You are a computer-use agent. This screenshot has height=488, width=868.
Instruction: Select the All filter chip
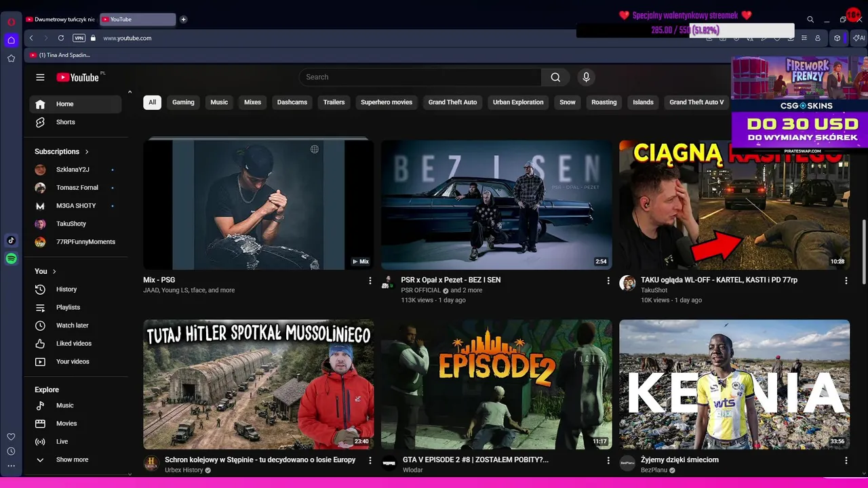(x=152, y=102)
